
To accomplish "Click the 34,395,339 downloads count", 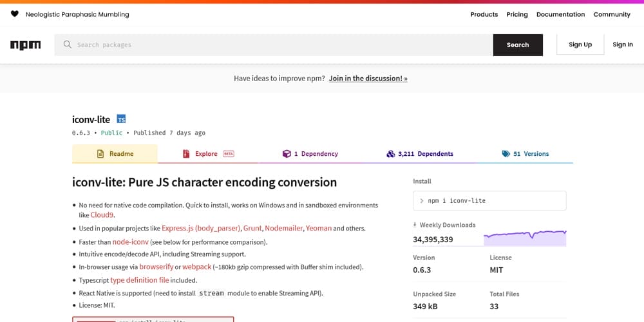I will point(433,240).
